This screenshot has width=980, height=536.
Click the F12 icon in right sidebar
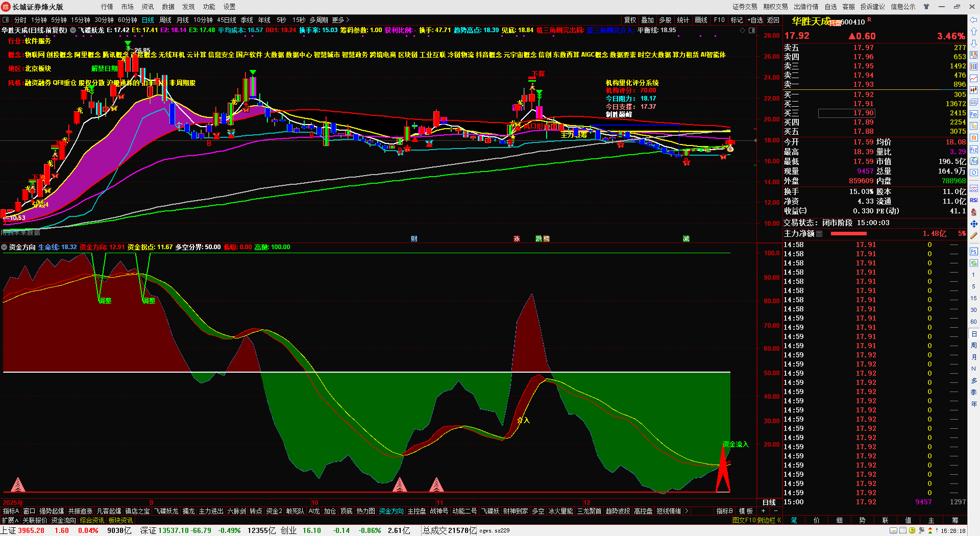pos(973,150)
